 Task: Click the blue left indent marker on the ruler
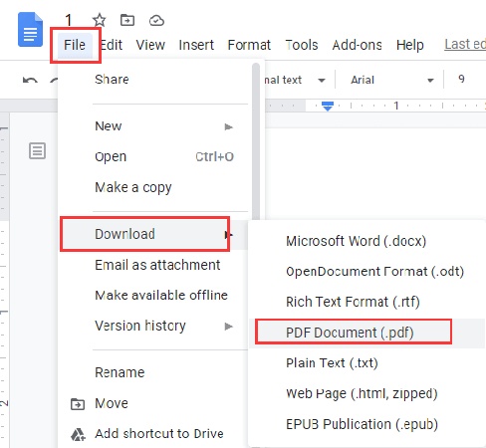328,107
